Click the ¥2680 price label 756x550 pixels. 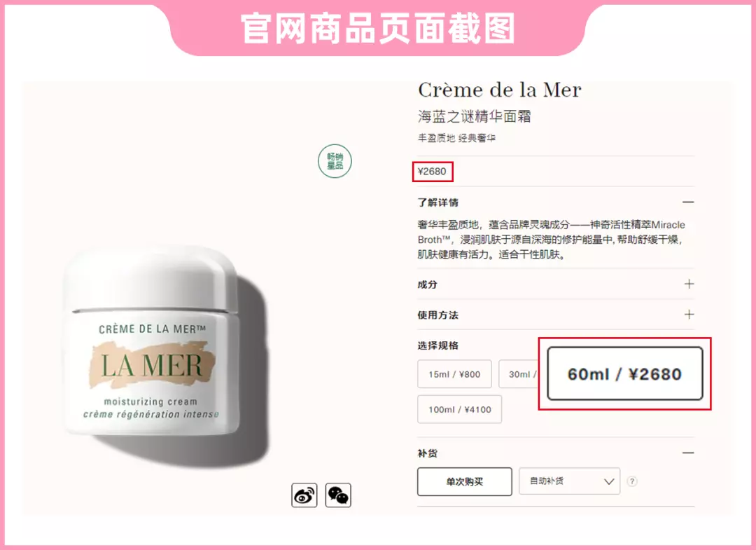tap(432, 171)
